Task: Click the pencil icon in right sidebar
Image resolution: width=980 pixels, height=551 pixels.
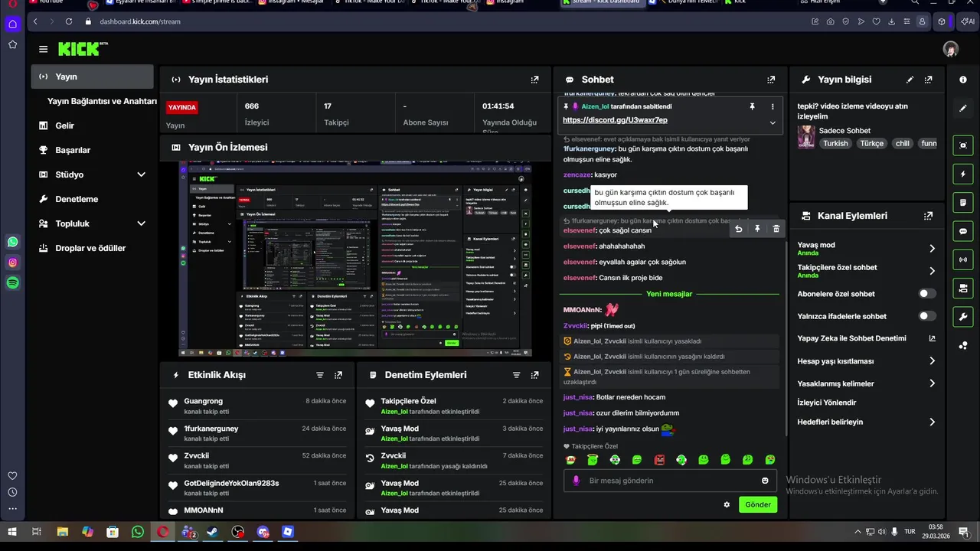Action: tap(963, 109)
